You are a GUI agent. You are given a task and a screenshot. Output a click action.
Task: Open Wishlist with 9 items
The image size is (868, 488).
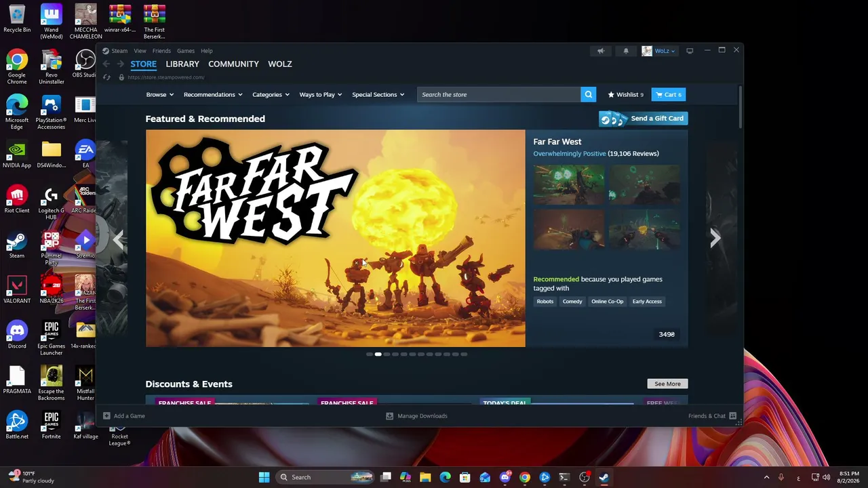point(626,95)
